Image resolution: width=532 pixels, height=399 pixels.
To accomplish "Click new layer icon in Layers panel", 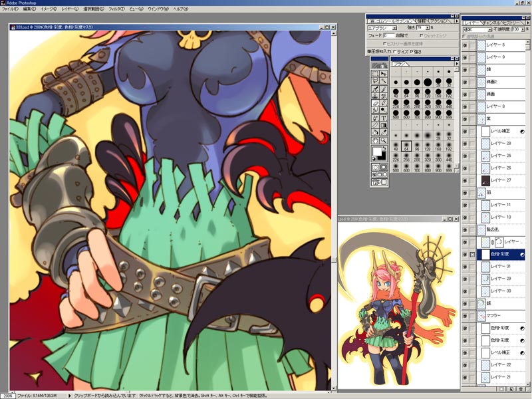I will click(x=511, y=389).
